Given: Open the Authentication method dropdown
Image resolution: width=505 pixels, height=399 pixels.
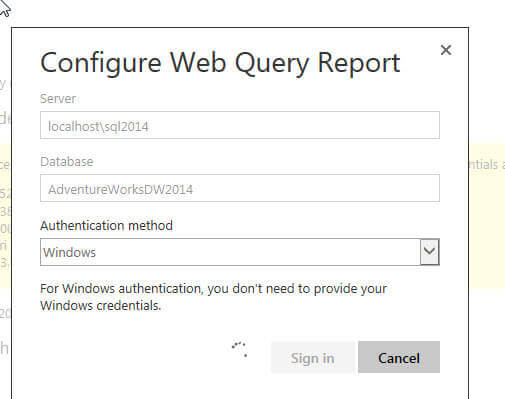Looking at the screenshot, I should pyautogui.click(x=240, y=252).
